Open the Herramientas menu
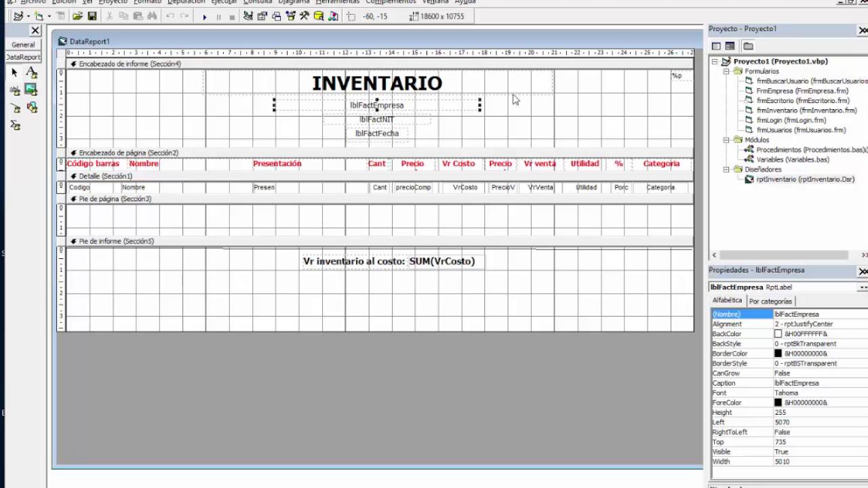This screenshot has height=488, width=868. (x=337, y=2)
